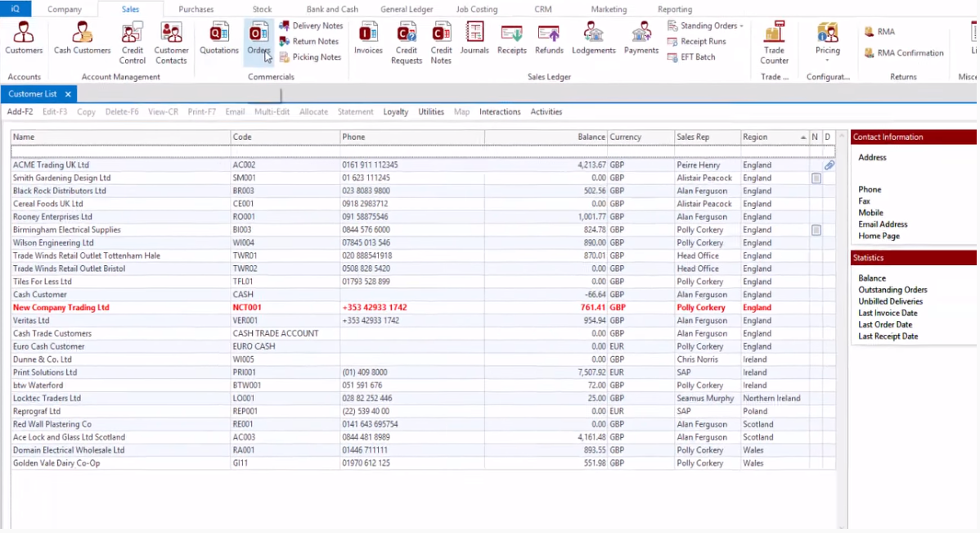Open RMA in Returns group
This screenshot has height=533, width=980.
(x=879, y=31)
